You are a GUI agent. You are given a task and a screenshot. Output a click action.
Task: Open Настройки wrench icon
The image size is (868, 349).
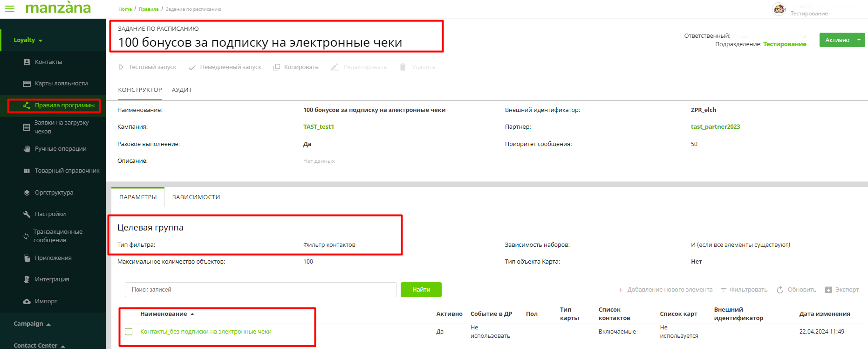tap(27, 214)
